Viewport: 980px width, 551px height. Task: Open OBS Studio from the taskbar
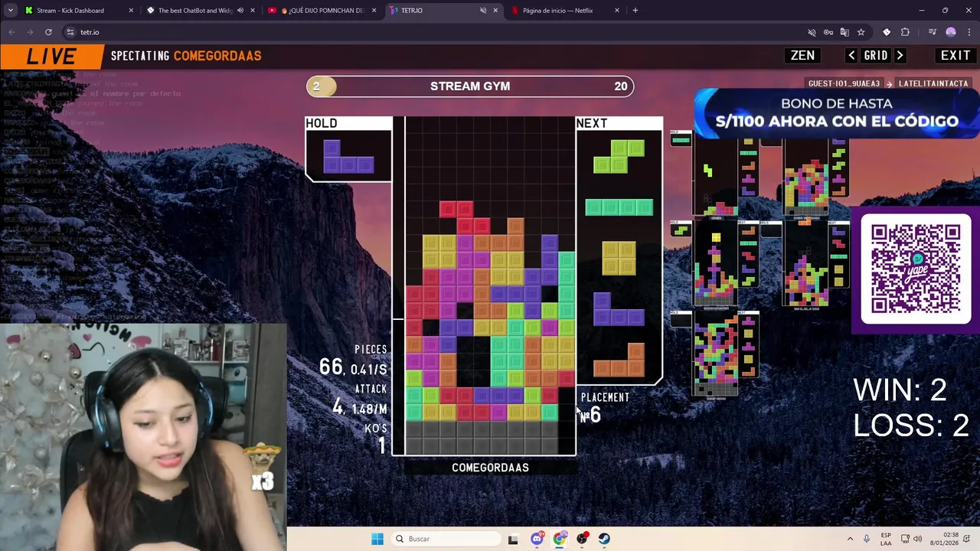582,539
